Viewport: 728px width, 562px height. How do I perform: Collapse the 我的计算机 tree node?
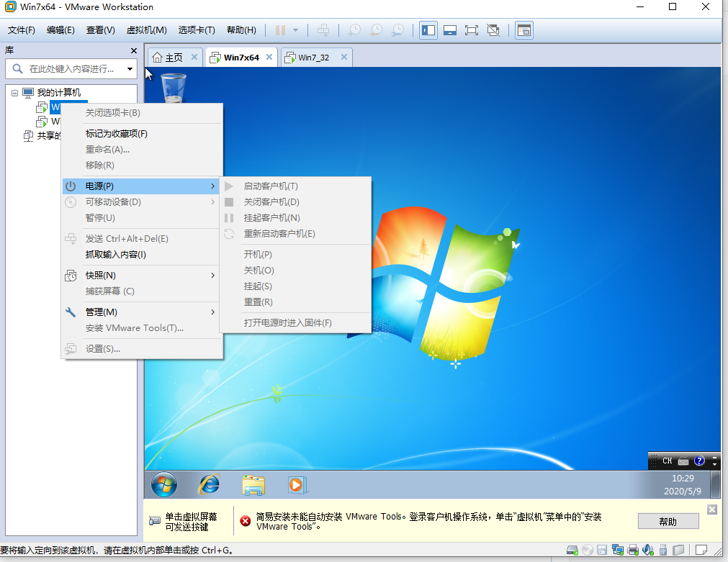click(x=15, y=93)
